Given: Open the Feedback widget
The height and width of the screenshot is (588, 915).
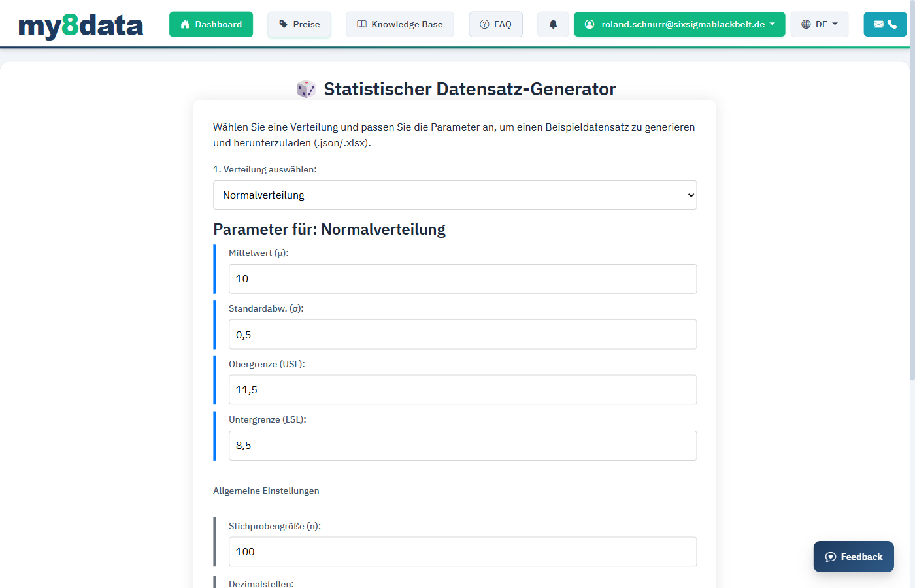Looking at the screenshot, I should pyautogui.click(x=854, y=557).
